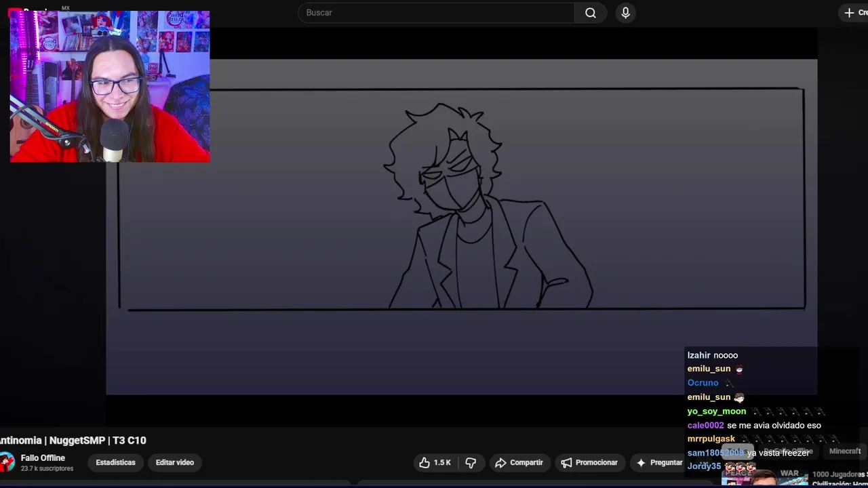
Task: Click chat username mrrpulgask
Action: [x=711, y=439]
